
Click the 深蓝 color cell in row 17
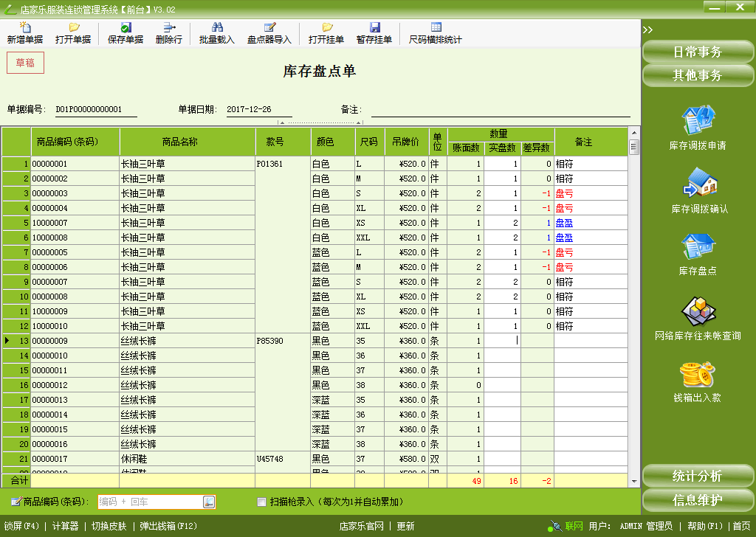(332, 400)
